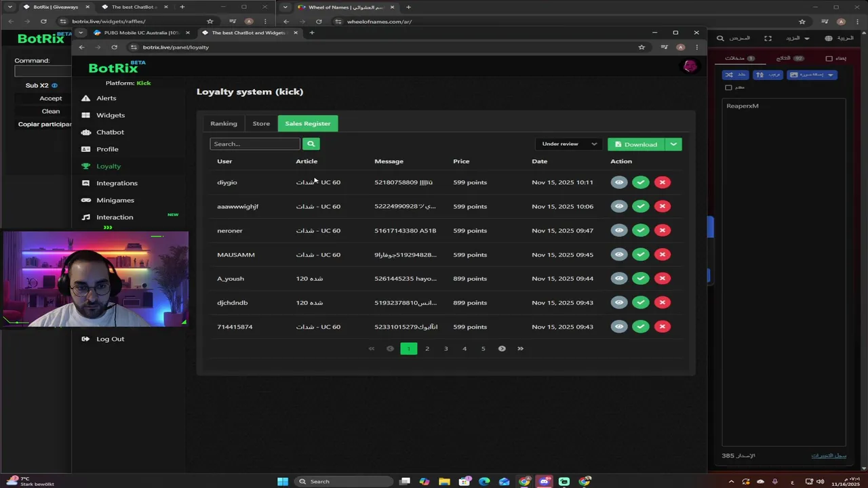This screenshot has width=868, height=488.
Task: Open Widgets from the BotRix sidebar
Action: [111, 115]
